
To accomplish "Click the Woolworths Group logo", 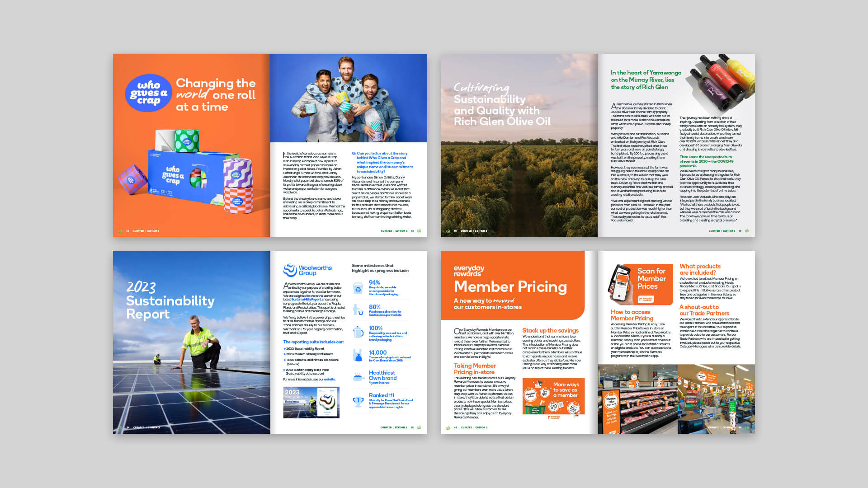I will tap(307, 270).
